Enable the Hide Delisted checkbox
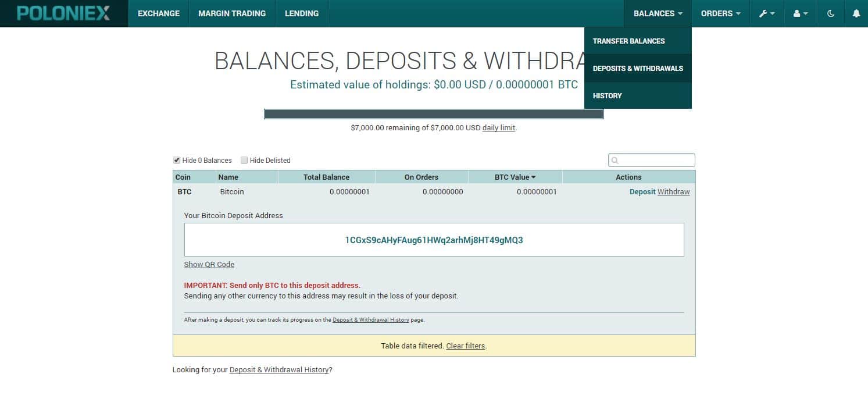Viewport: 868px width, 420px height. 244,160
